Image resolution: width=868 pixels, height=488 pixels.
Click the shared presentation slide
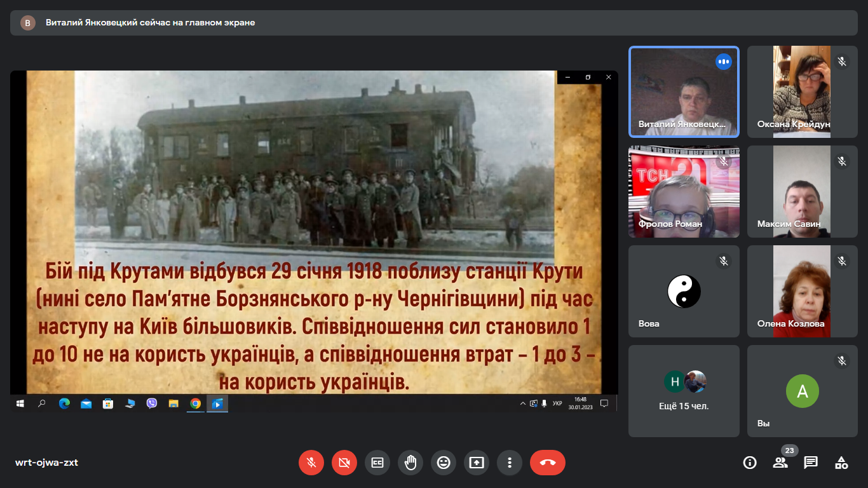pyautogui.click(x=314, y=232)
